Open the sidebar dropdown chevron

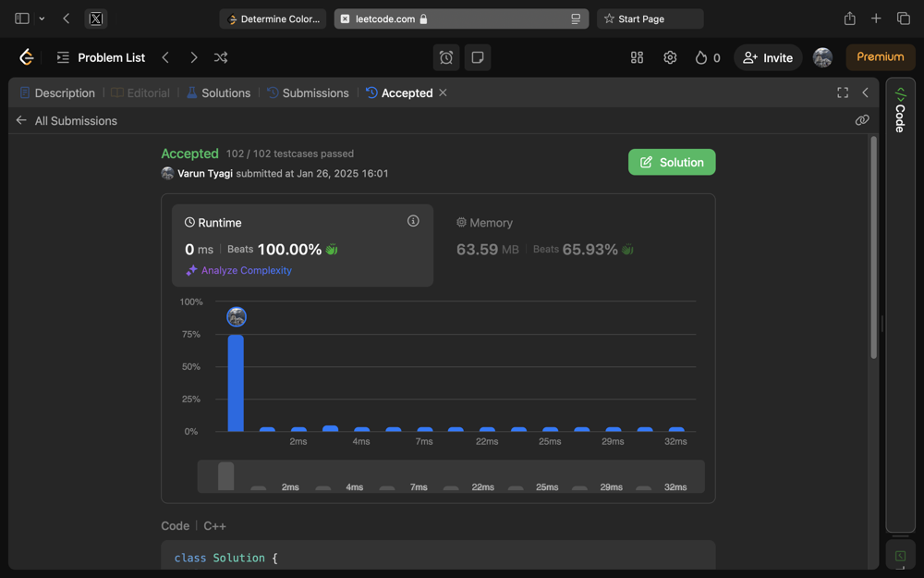tap(42, 18)
